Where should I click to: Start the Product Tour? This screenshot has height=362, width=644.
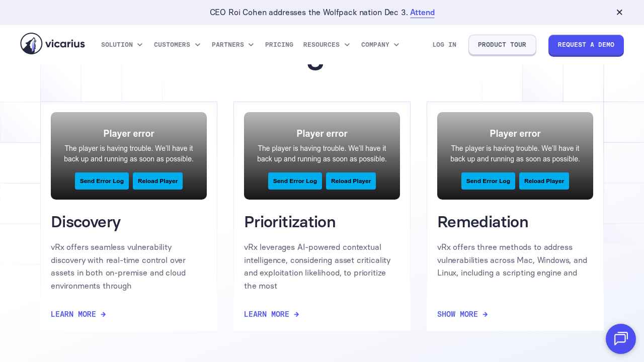(x=502, y=45)
